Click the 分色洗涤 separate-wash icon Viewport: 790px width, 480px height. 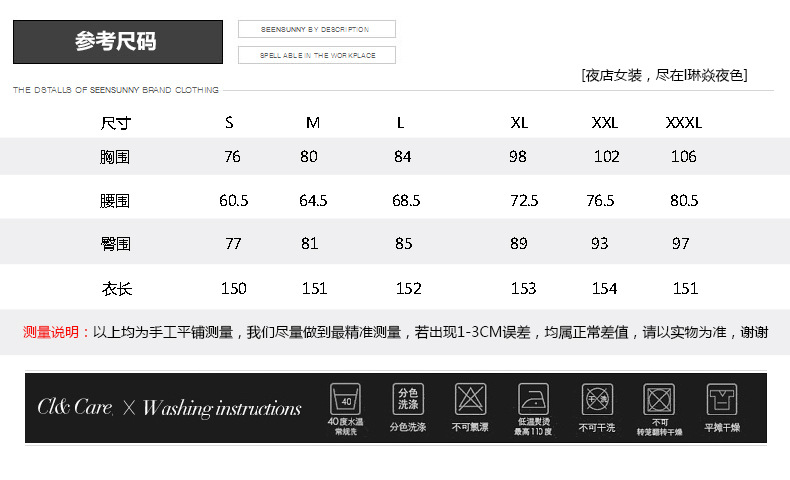(408, 399)
